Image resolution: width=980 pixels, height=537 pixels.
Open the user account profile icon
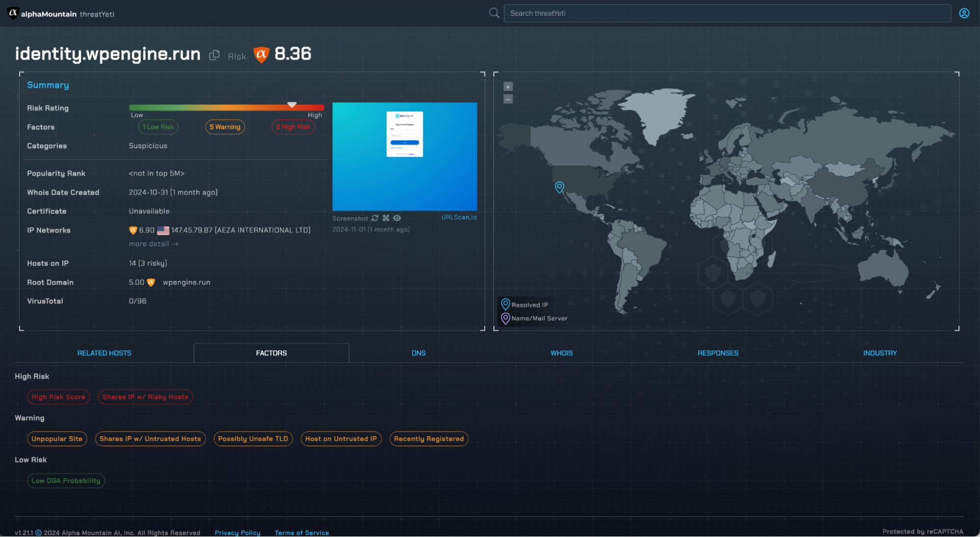tap(964, 13)
